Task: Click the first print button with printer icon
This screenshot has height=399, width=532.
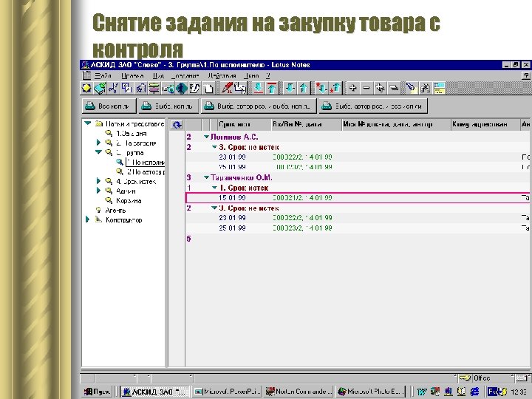Action: pyautogui.click(x=109, y=106)
